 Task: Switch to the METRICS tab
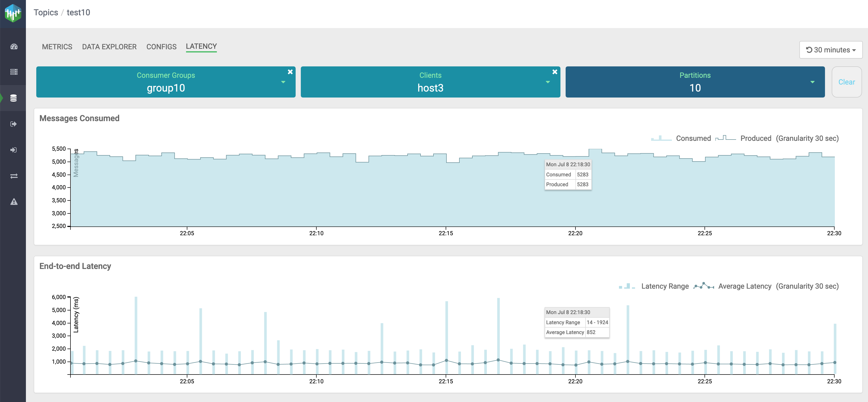[57, 46]
